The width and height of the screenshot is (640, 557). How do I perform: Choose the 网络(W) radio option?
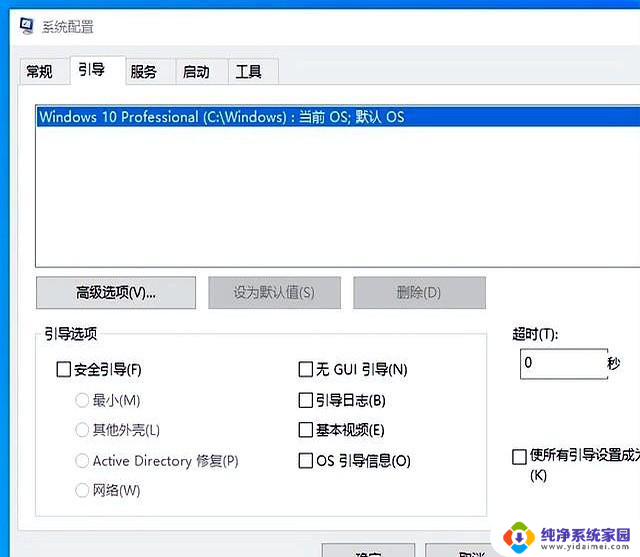coord(82,490)
